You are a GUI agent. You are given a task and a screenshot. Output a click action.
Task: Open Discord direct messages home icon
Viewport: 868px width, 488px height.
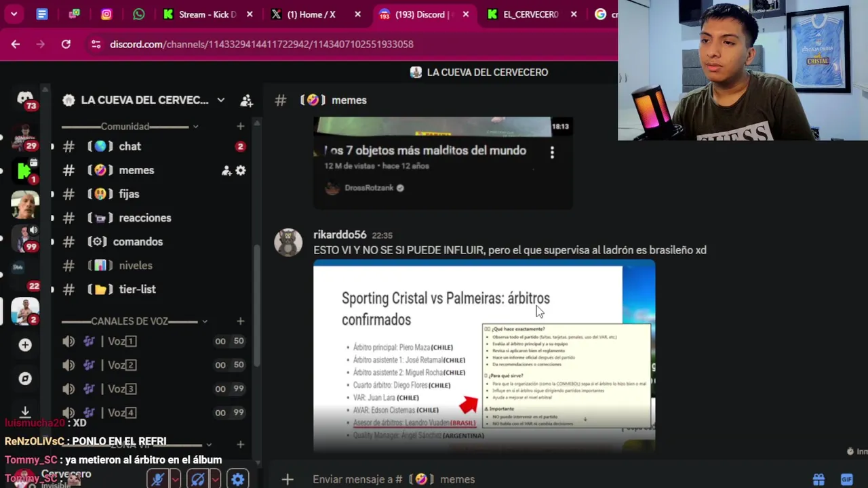click(x=25, y=99)
